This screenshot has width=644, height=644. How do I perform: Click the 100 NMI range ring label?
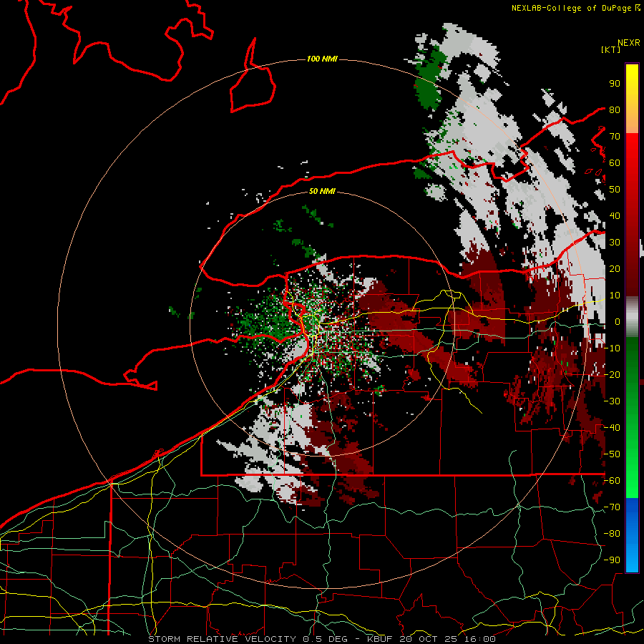point(322,59)
